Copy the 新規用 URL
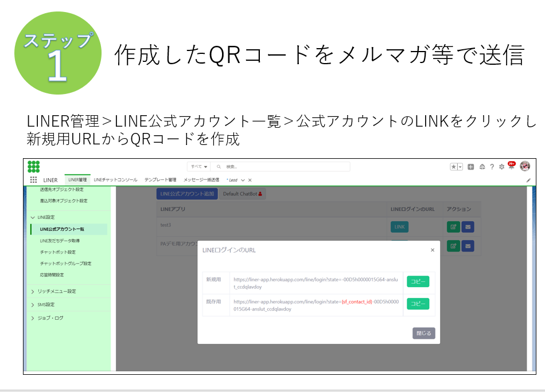This screenshot has height=392, width=545. 418,281
